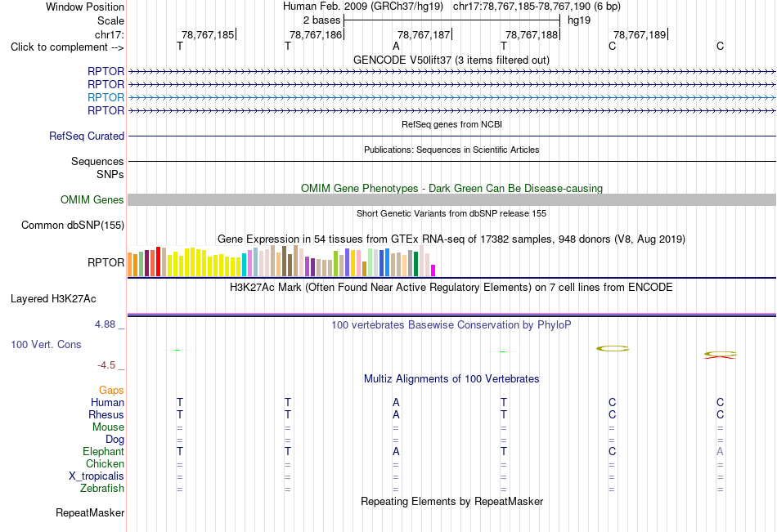
Task: Click the -4.5 lower scale value
Action: tap(106, 365)
